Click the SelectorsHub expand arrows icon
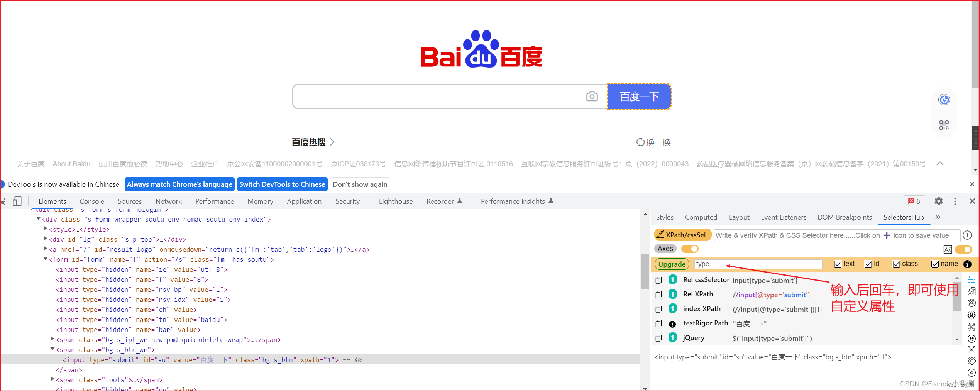The height and width of the screenshot is (391, 980). pos(972,350)
